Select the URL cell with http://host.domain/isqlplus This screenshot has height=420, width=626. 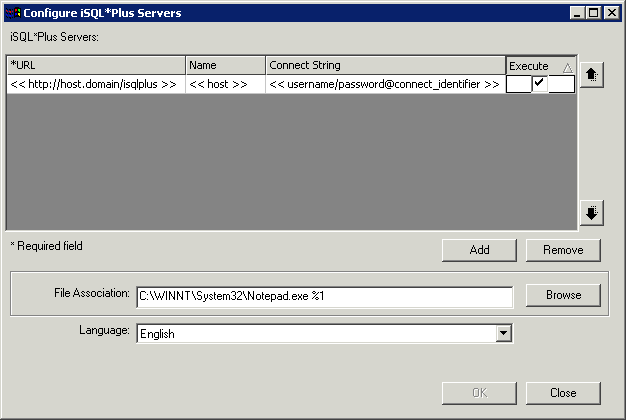click(95, 85)
